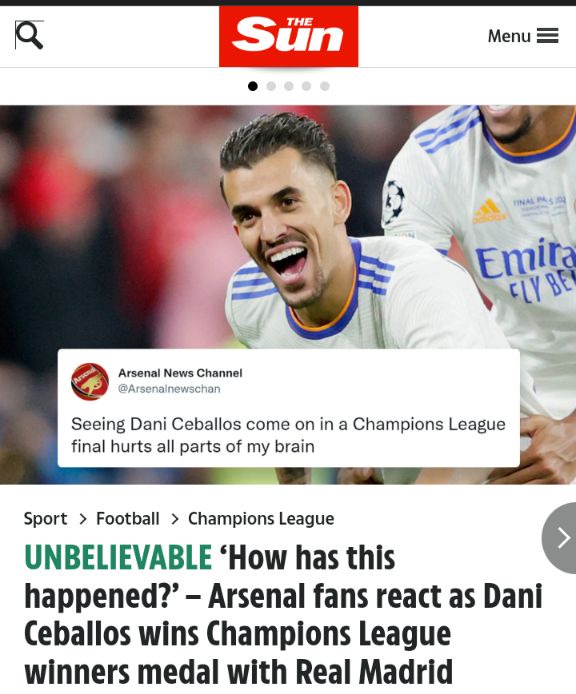Screen dimensions: 576x694
Task: Go to Sport breadcrumb
Action: pos(46,519)
